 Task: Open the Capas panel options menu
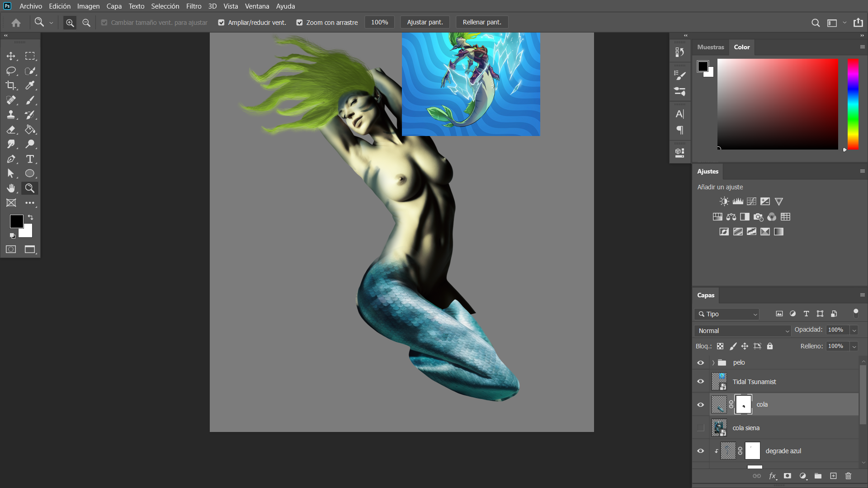pos(862,295)
